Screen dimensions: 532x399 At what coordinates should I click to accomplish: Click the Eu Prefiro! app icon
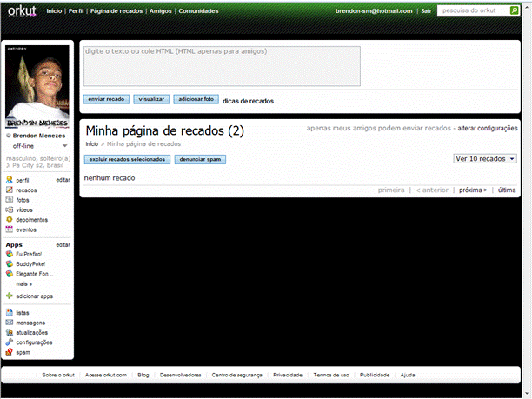(x=10, y=254)
